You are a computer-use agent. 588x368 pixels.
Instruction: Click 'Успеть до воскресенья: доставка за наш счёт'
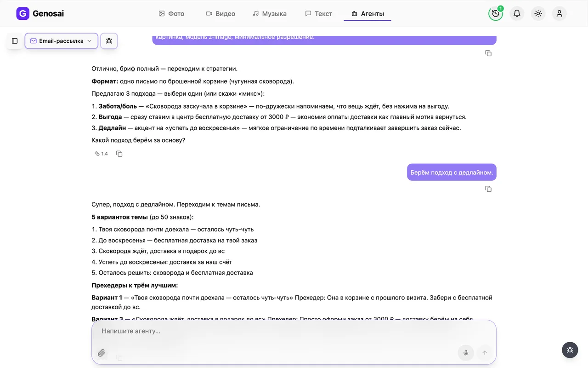[165, 262]
